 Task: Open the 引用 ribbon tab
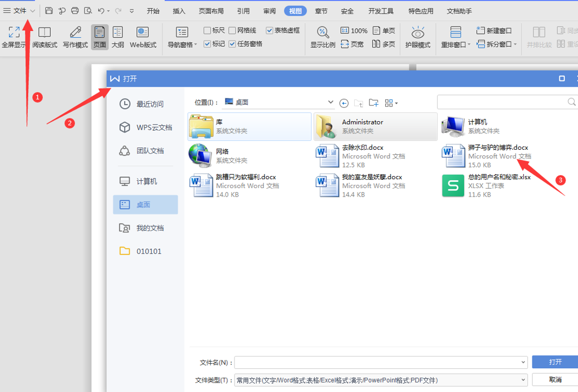coord(243,11)
